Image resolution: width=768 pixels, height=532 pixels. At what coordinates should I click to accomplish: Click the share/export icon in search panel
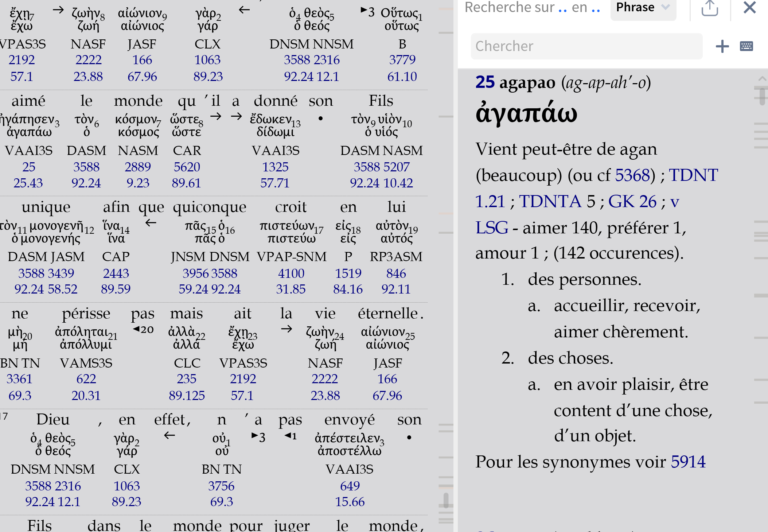710,9
